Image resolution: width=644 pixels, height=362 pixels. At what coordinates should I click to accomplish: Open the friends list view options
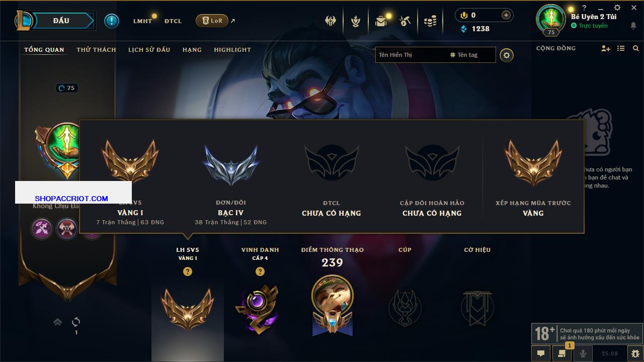(x=621, y=48)
